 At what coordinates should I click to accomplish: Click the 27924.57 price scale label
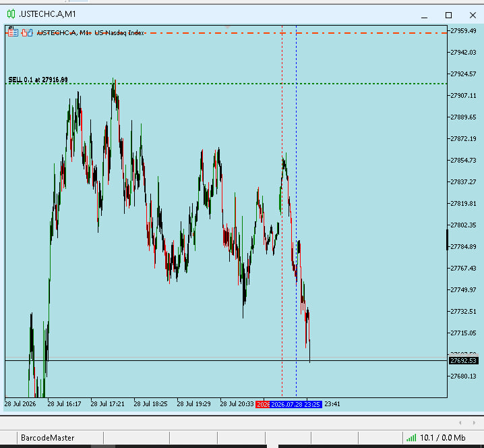[x=463, y=74]
